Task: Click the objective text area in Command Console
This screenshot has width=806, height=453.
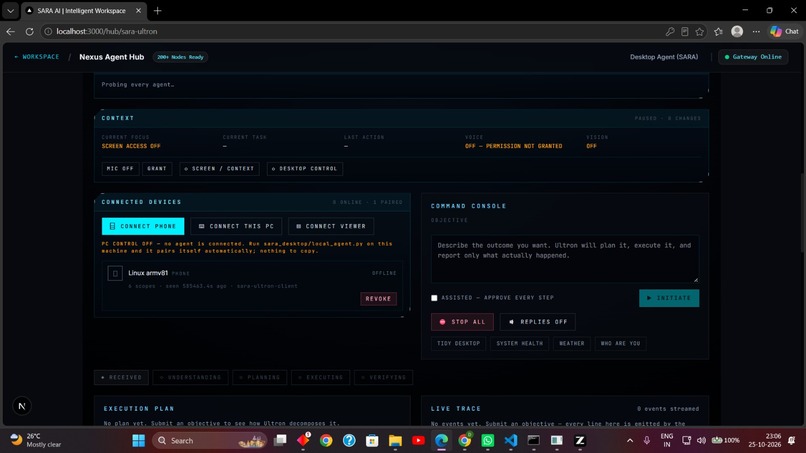Action: coord(565,259)
